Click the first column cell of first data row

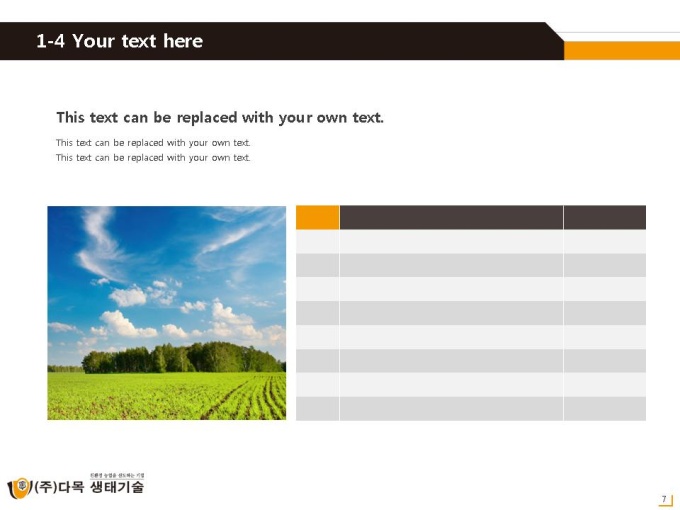pos(317,242)
